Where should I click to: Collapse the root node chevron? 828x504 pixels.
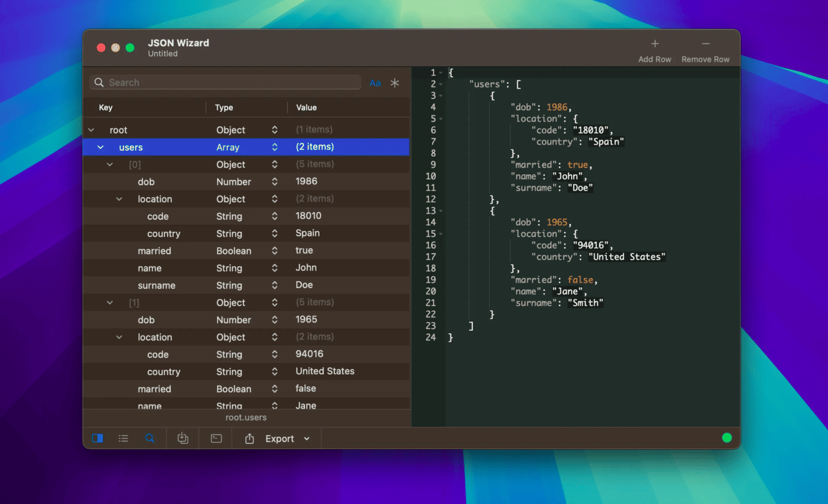(x=91, y=130)
